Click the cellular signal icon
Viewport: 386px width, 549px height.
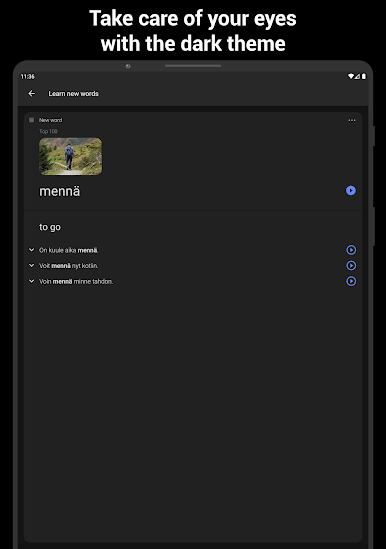click(x=357, y=76)
